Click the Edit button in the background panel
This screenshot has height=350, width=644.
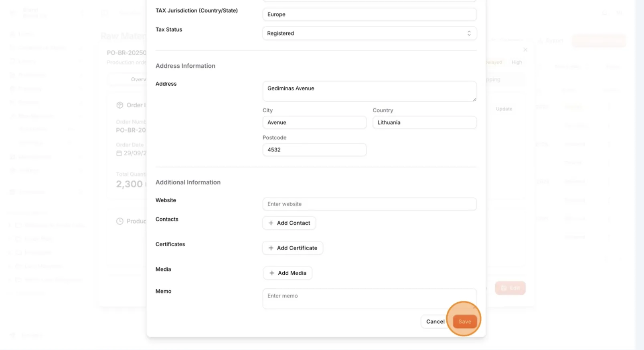pos(510,288)
